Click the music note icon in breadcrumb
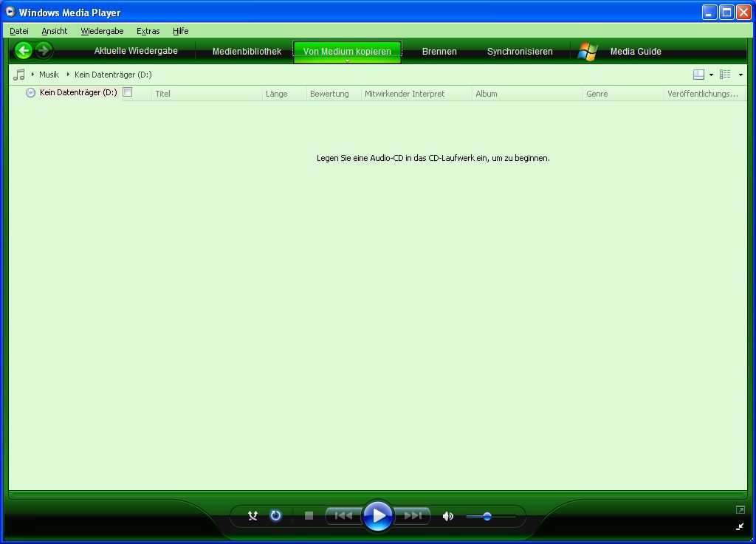This screenshot has height=544, width=756. click(18, 75)
